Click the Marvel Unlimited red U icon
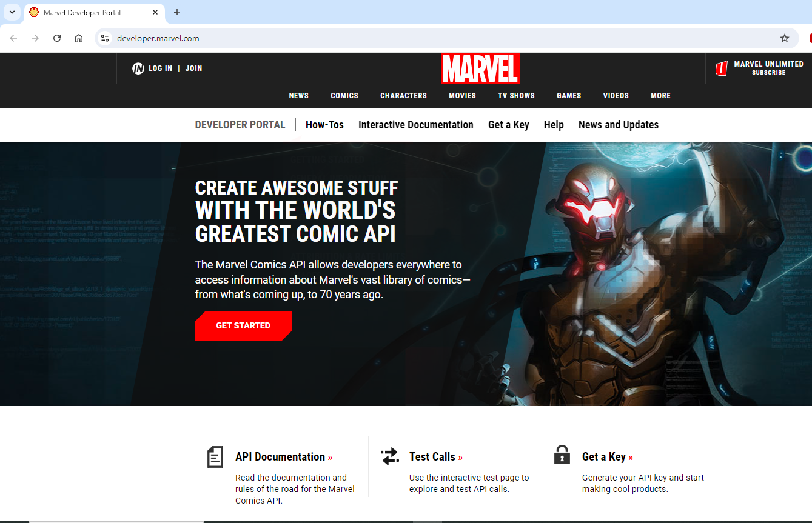812x523 pixels. click(x=721, y=68)
